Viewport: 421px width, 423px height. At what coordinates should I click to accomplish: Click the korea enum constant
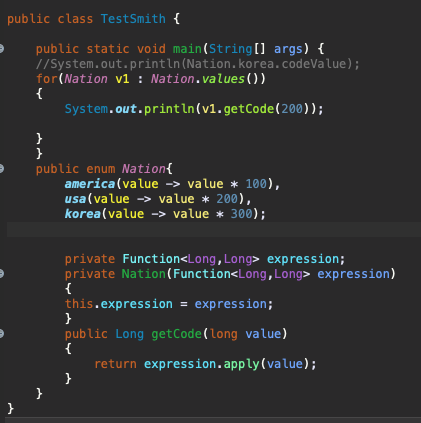[x=83, y=214]
